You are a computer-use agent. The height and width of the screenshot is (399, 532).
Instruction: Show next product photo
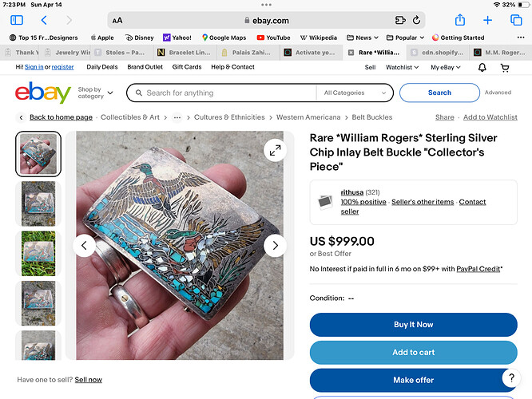click(x=275, y=246)
